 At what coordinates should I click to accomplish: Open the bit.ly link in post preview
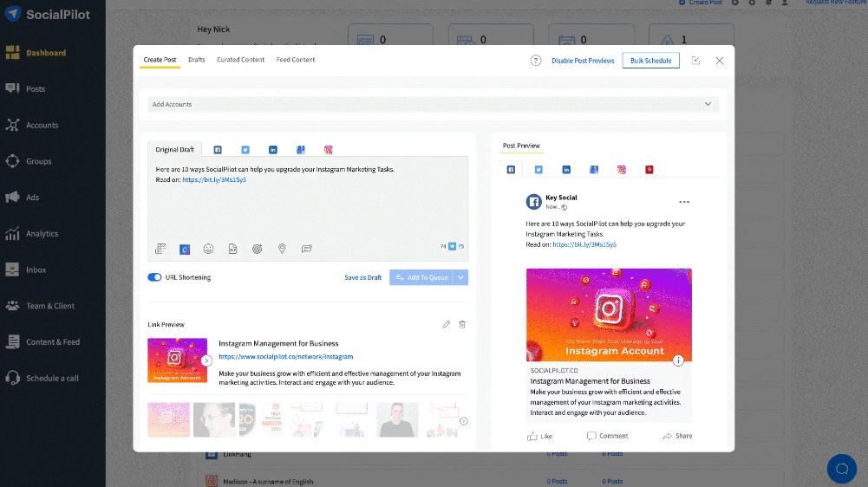click(x=584, y=244)
